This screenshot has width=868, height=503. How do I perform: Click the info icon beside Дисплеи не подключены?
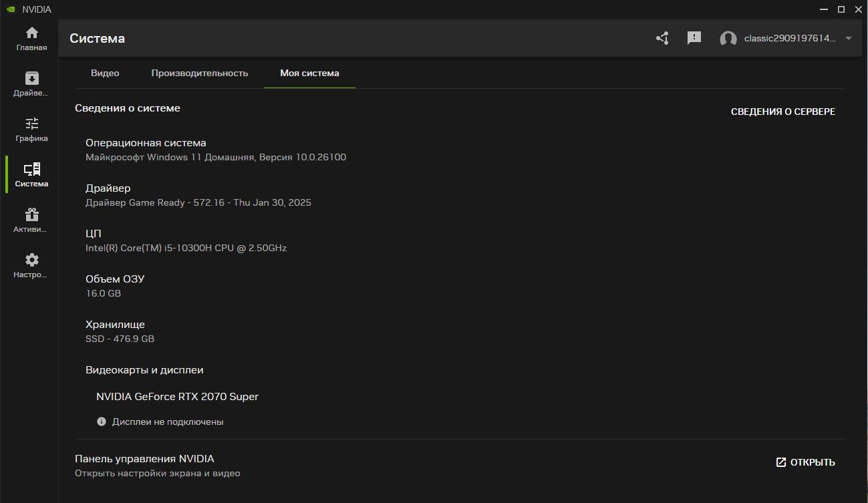[102, 422]
